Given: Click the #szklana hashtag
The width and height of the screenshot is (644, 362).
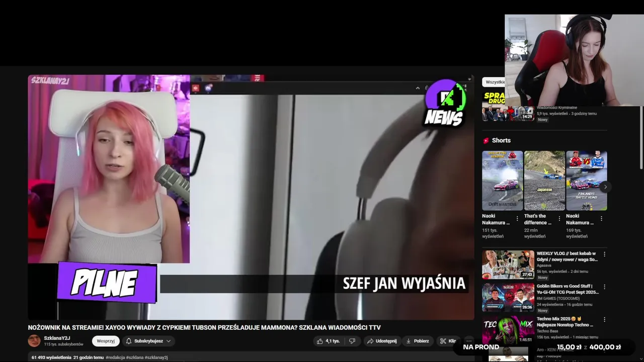Looking at the screenshot, I should pos(135,357).
